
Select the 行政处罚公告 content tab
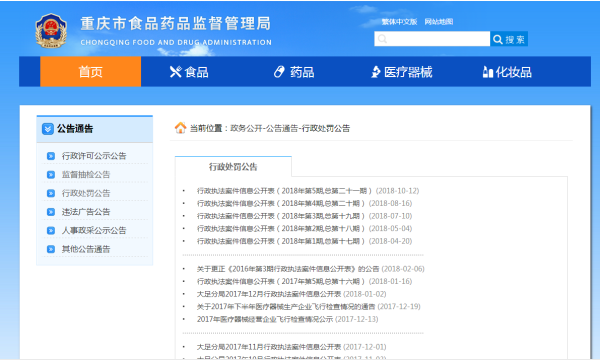click(233, 167)
